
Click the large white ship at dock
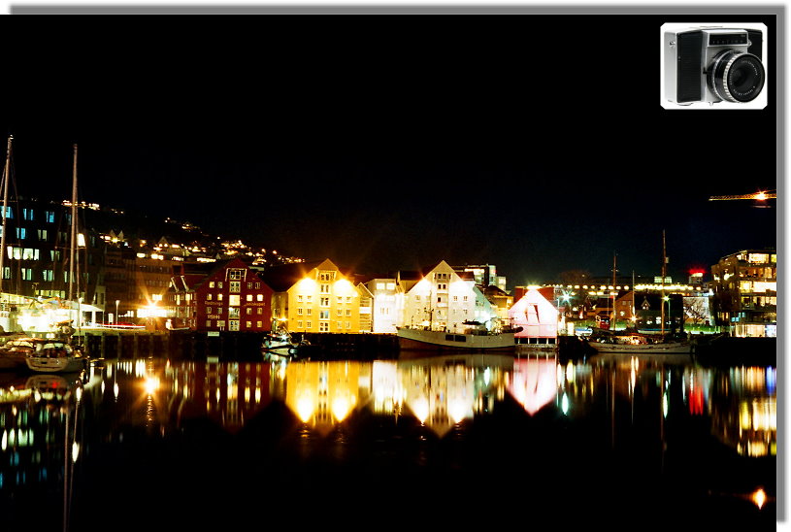[456, 338]
